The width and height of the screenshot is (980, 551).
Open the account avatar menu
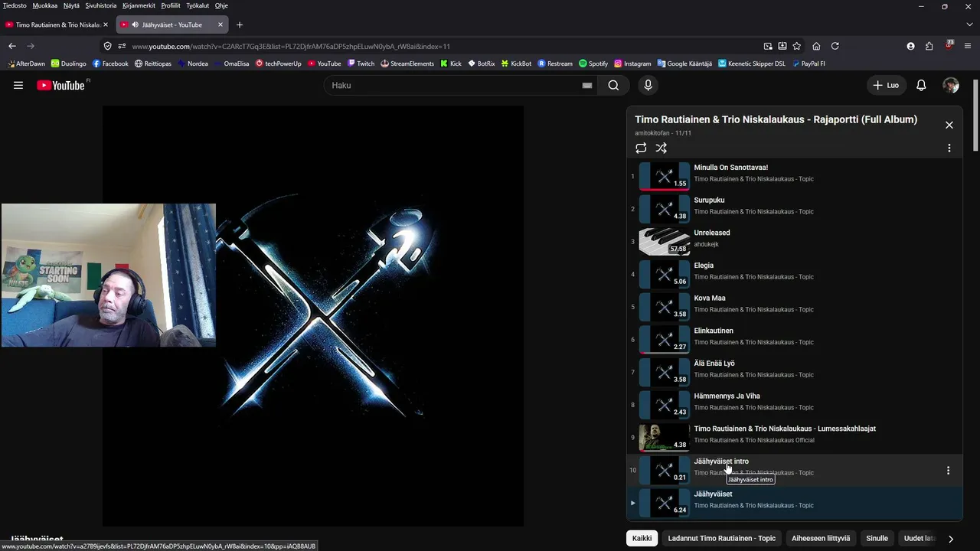tap(951, 85)
